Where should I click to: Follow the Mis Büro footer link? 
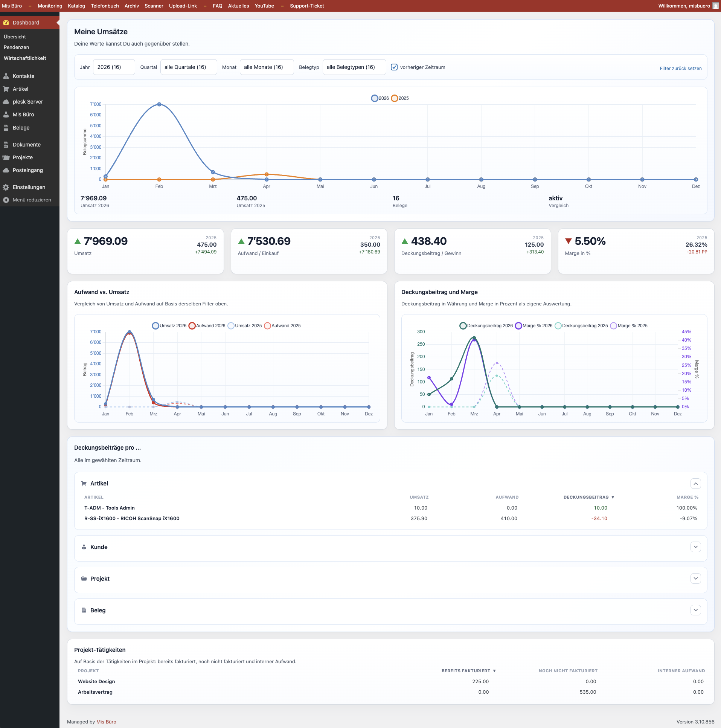[x=106, y=722]
